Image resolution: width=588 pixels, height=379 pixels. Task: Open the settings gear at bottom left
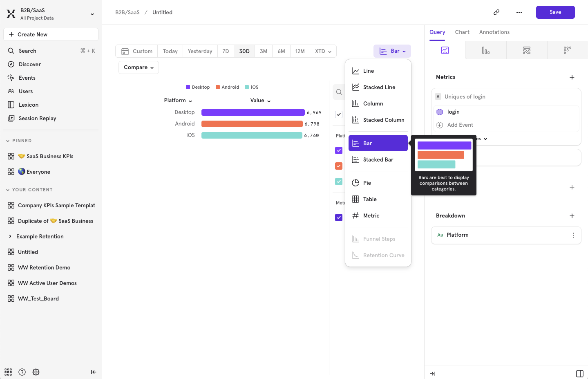point(36,372)
